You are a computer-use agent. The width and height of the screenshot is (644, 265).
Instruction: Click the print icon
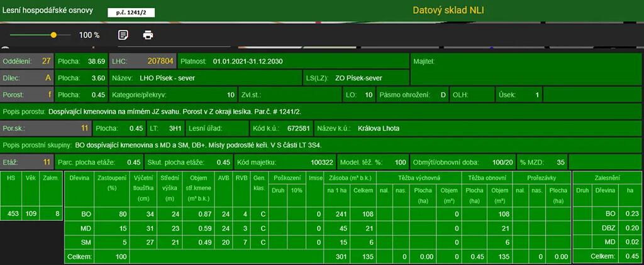148,35
